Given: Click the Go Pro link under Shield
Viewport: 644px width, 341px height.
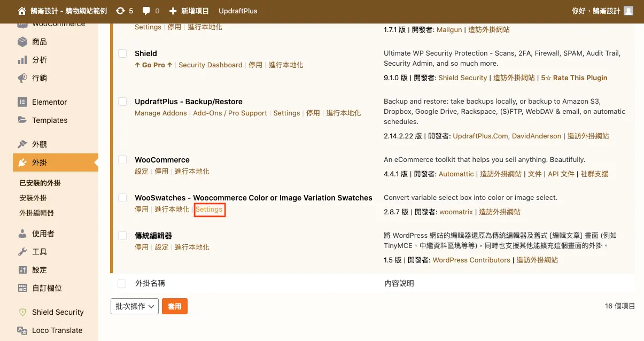Looking at the screenshot, I should (x=154, y=65).
